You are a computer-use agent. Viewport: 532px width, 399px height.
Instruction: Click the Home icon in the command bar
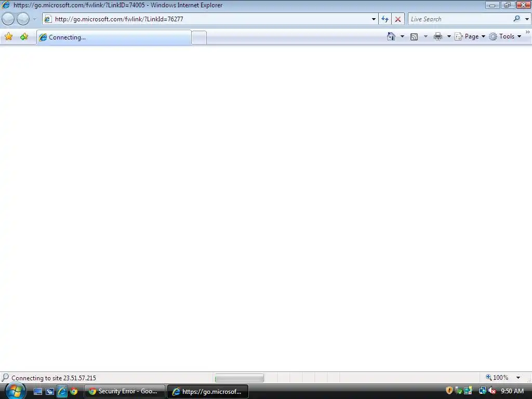[391, 36]
